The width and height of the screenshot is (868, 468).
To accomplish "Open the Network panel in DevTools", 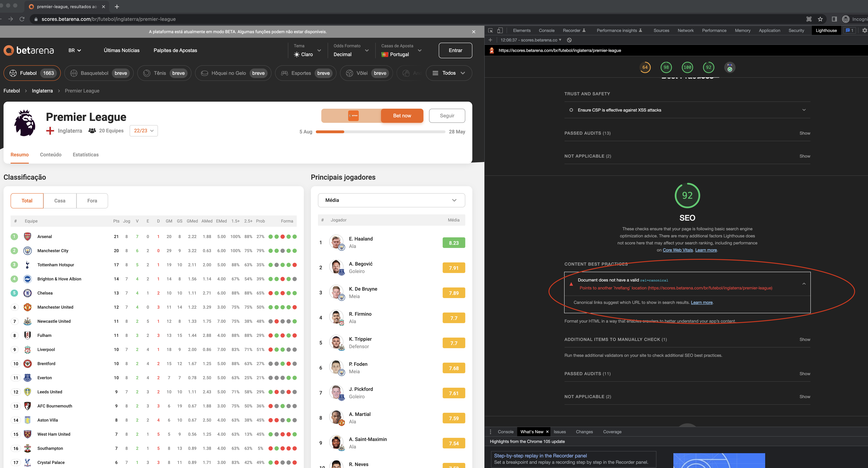I will 686,30.
